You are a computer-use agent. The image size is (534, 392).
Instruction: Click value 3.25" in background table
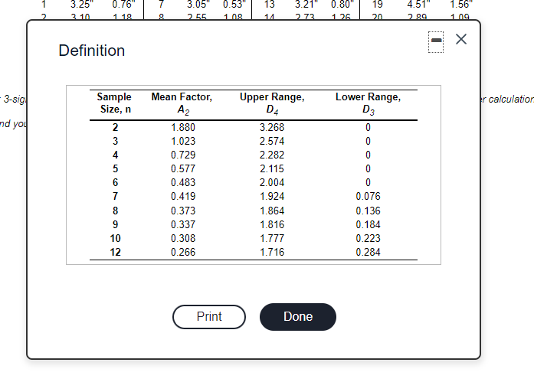tap(82, 5)
